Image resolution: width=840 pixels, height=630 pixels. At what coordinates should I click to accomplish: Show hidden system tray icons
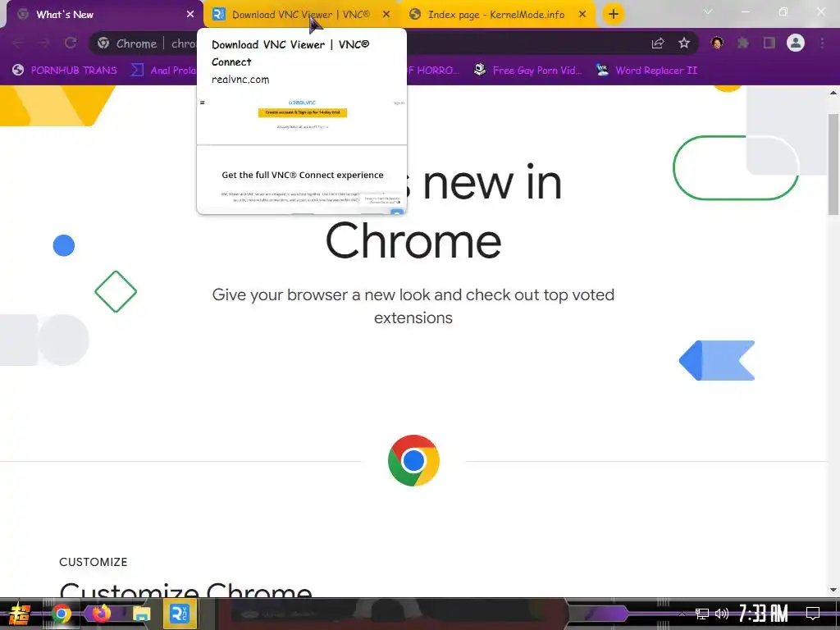point(682,614)
